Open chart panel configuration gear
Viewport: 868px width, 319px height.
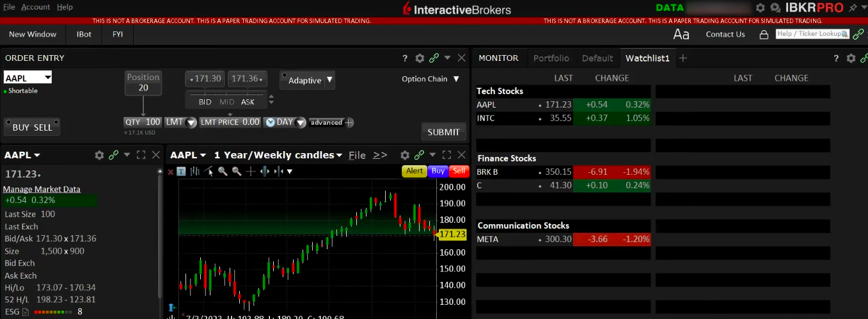[x=405, y=155]
